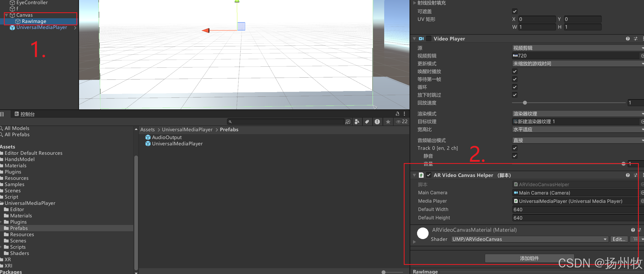Click the lock icon on the console toolbar
This screenshot has width=644, height=274.
pos(397,114)
